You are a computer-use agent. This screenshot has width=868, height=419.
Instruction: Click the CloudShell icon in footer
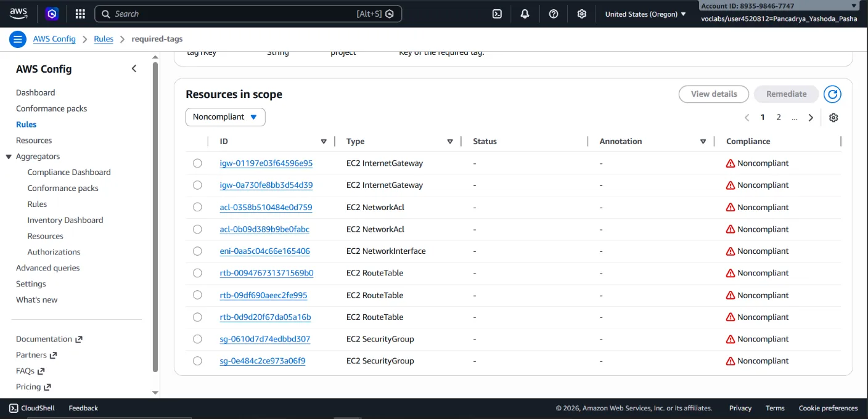14,408
